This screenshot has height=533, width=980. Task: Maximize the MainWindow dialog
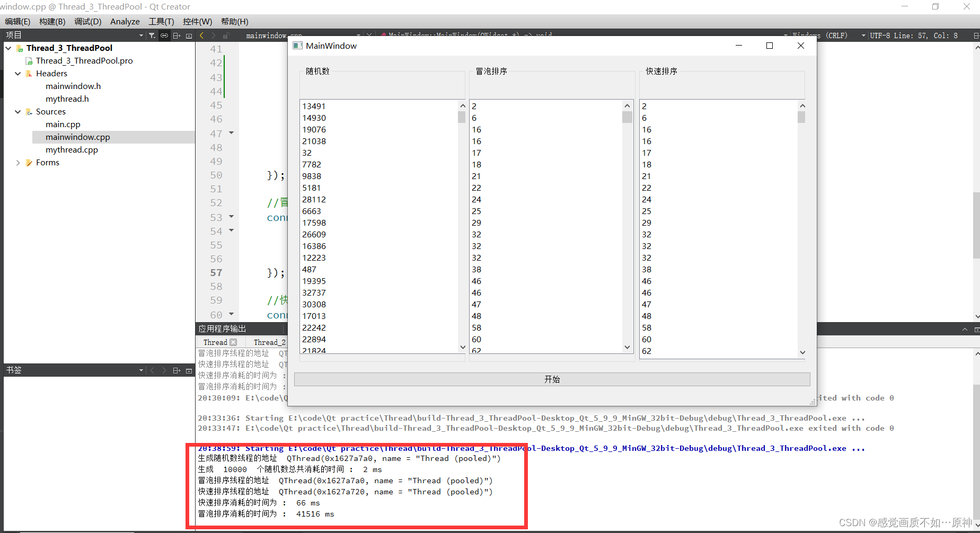770,46
